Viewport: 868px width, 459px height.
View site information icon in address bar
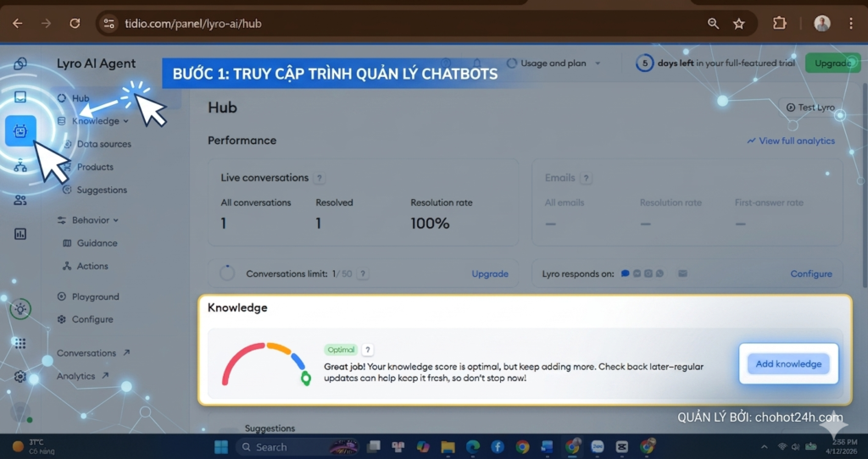109,23
